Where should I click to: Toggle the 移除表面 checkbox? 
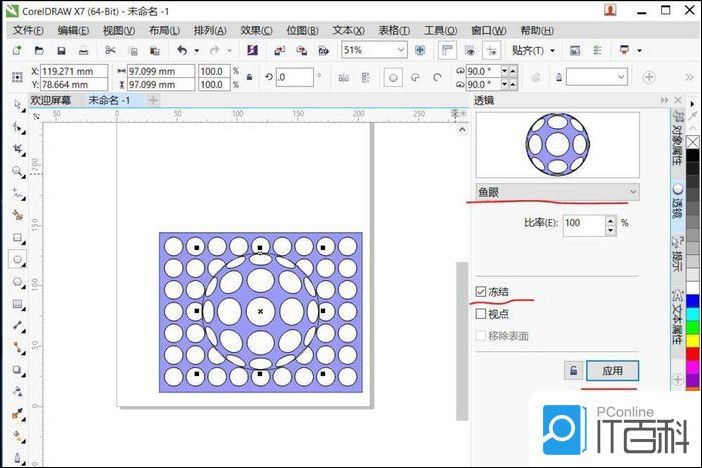(x=482, y=336)
